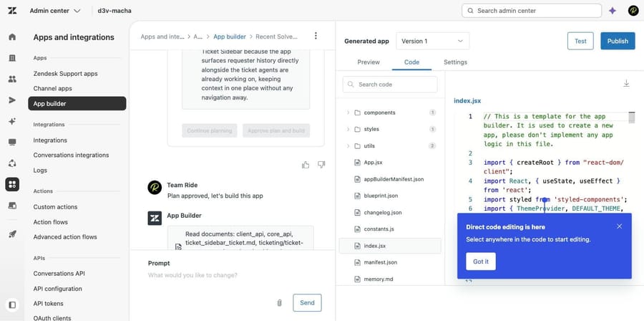
Task: Click the purple AI sparkle icon in header
Action: 613,11
